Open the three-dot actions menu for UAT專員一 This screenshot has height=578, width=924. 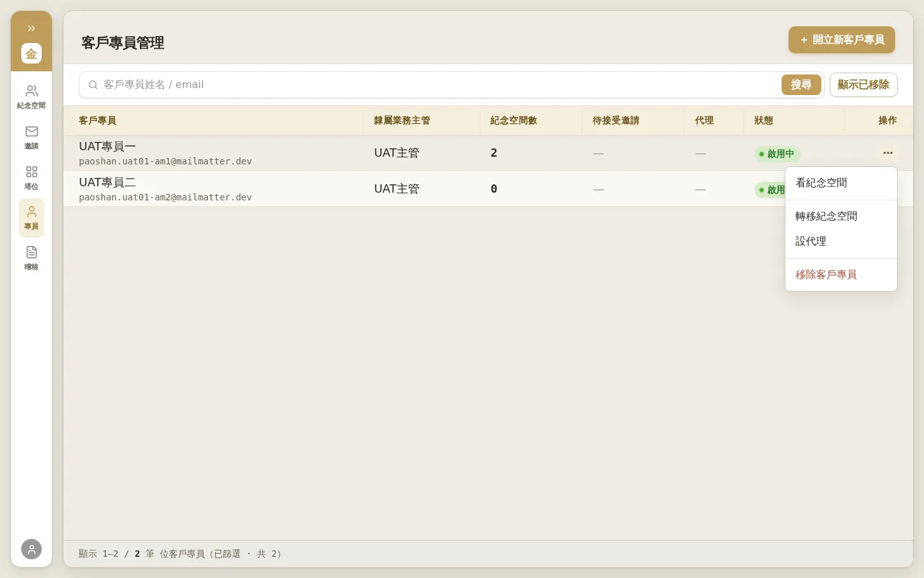pyautogui.click(x=887, y=153)
